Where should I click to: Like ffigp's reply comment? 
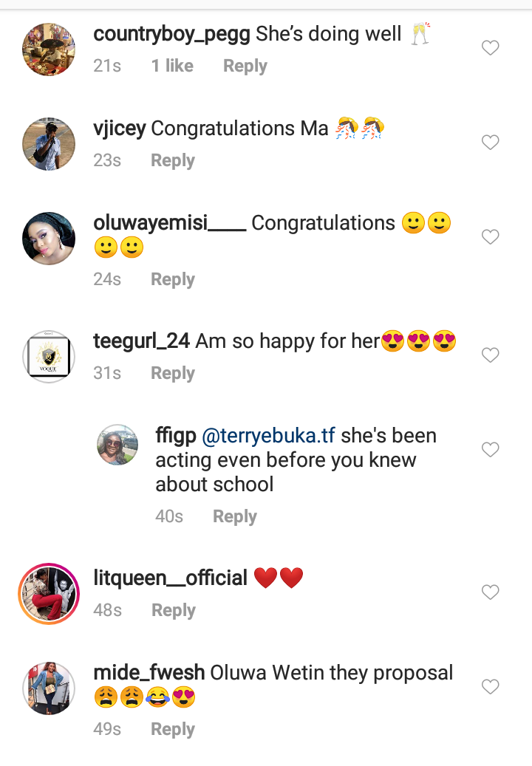(491, 450)
